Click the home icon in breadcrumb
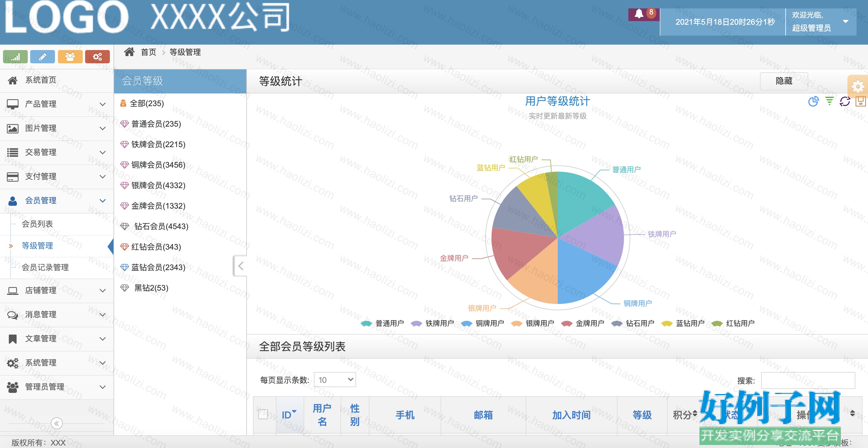Image resolution: width=868 pixels, height=448 pixels. [129, 52]
